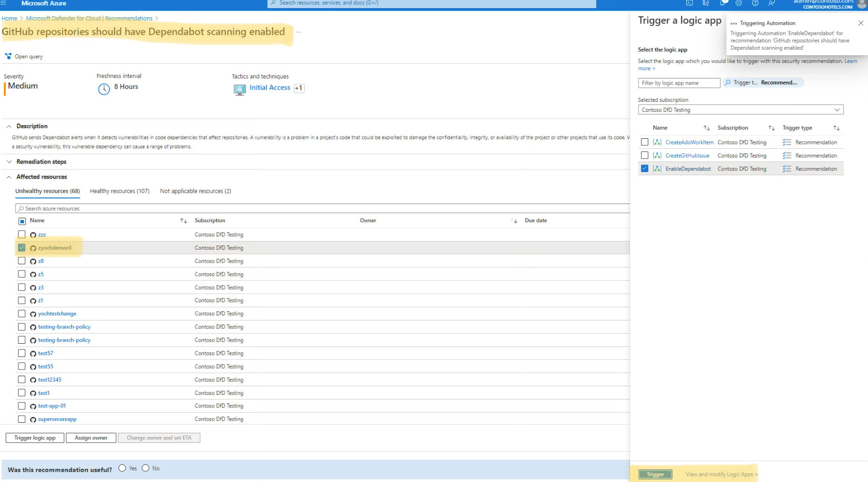Image resolution: width=868 pixels, height=482 pixels.
Task: Focus the Filter by logic app name field
Action: tap(679, 83)
